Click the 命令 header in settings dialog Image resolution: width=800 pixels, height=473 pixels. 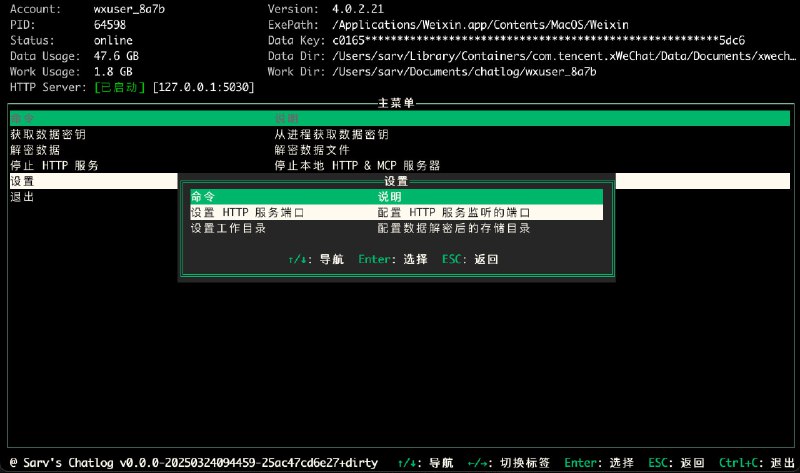pyautogui.click(x=203, y=197)
